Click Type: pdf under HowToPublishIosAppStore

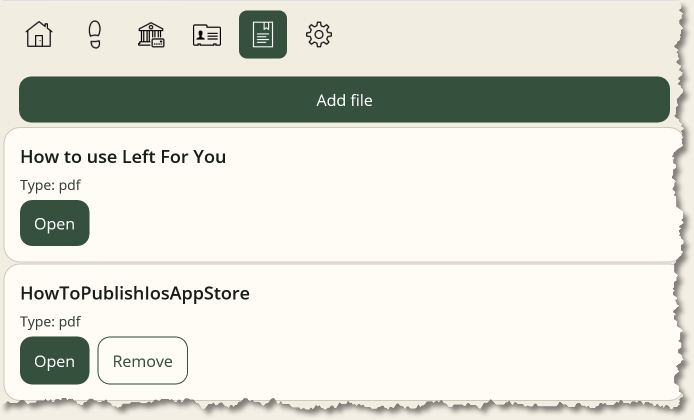pyautogui.click(x=50, y=322)
